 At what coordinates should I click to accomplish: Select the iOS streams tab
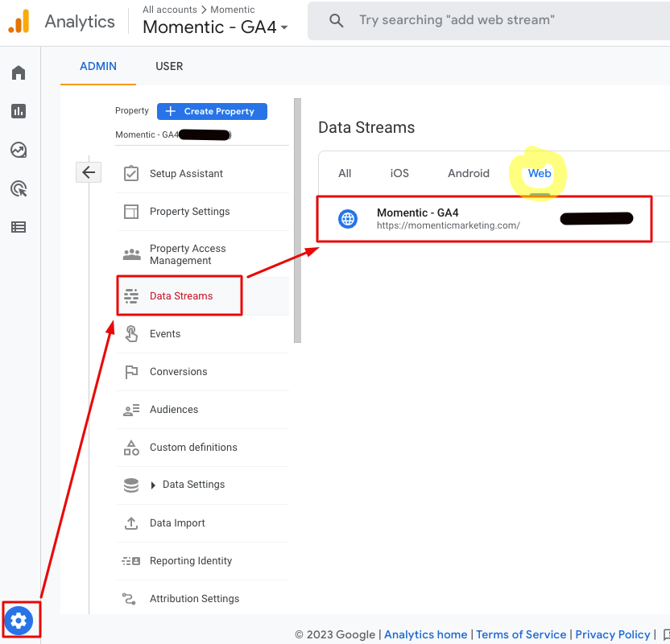point(399,173)
